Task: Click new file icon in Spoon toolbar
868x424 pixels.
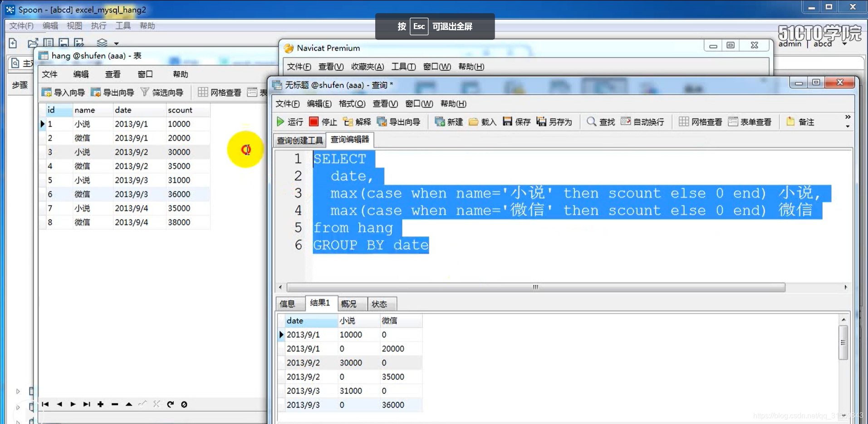Action: (x=13, y=43)
